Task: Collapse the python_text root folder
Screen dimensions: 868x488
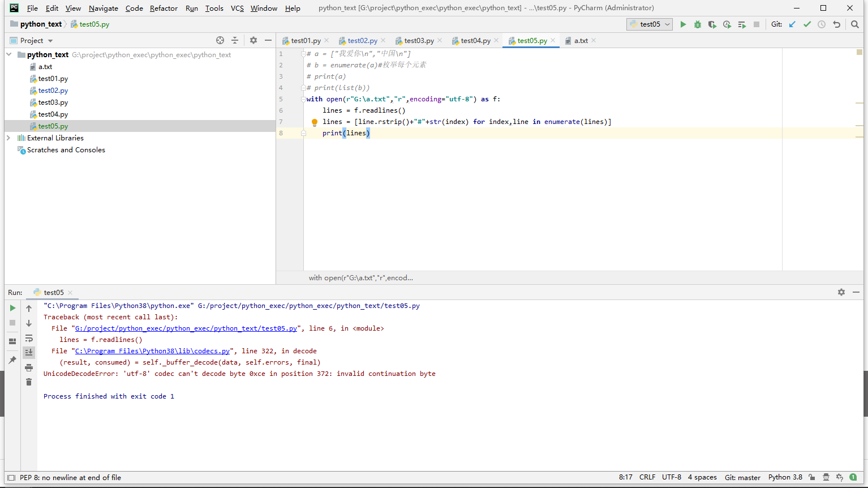Action: 9,55
